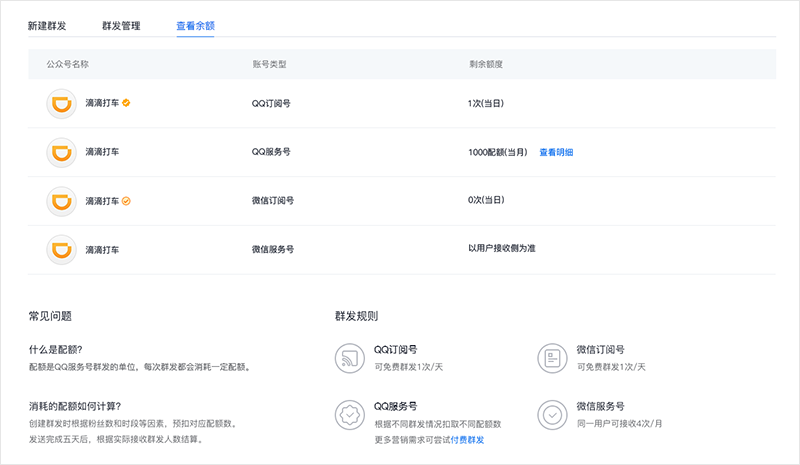Image resolution: width=800 pixels, height=465 pixels.
Task: Click the 1次(当日) balance value
Action: click(486, 103)
